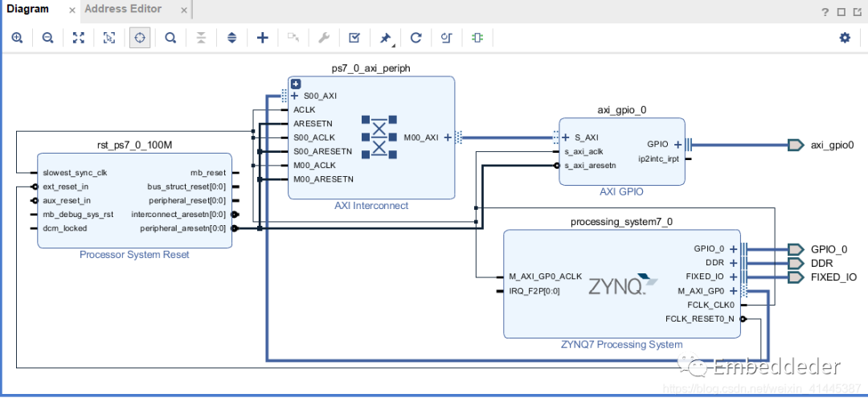
Task: Click the Validate Design checkmark icon
Action: coord(354,38)
